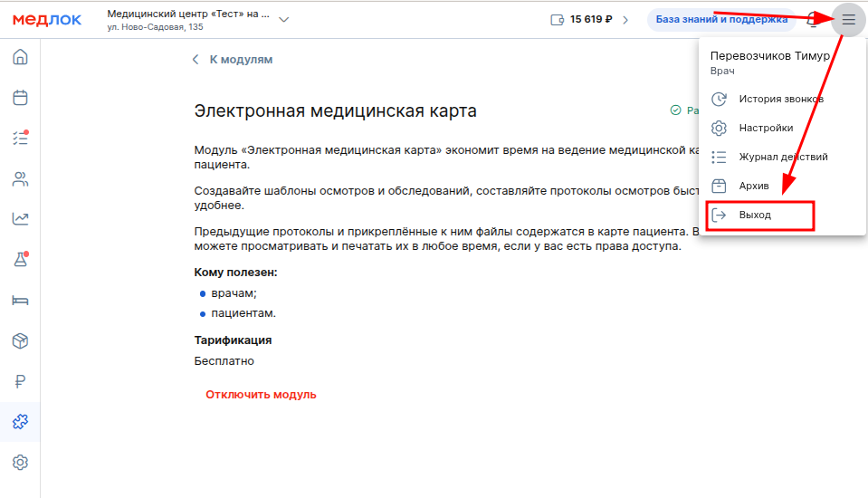Viewport: 868px width, 498px height.
Task: Open the task list sidebar icon
Action: 20,138
